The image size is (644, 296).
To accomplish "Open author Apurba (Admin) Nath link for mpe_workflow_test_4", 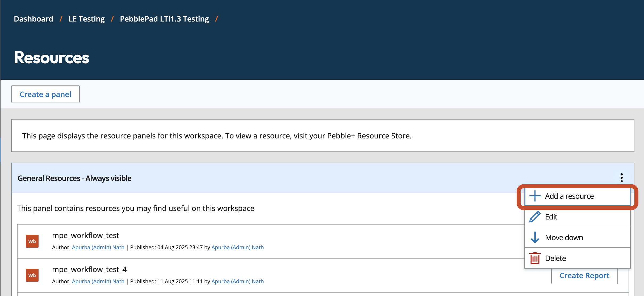I will pos(98,281).
